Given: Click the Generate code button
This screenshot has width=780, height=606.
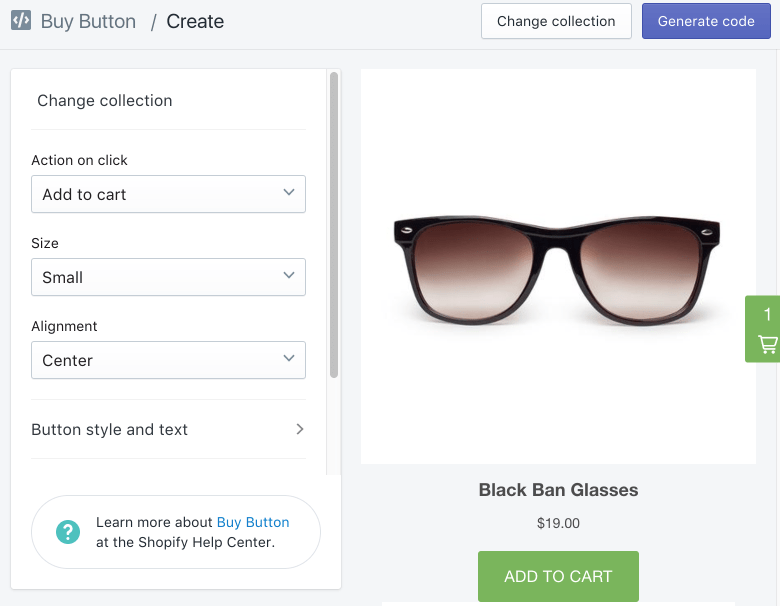Looking at the screenshot, I should pyautogui.click(x=706, y=21).
